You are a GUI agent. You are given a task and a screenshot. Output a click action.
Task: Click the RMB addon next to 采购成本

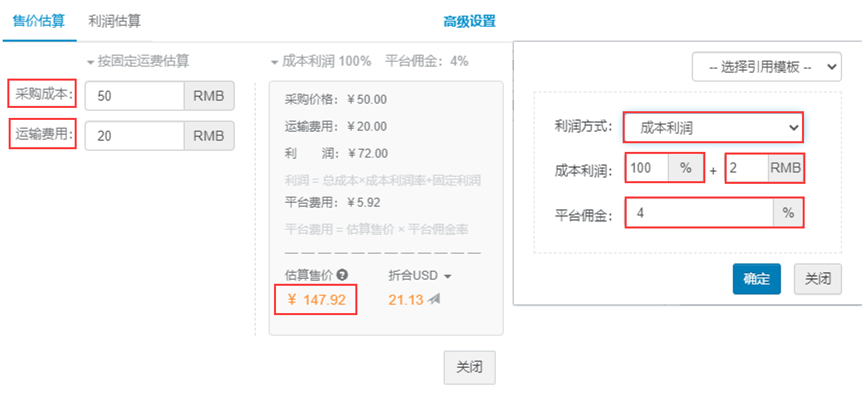tap(209, 96)
